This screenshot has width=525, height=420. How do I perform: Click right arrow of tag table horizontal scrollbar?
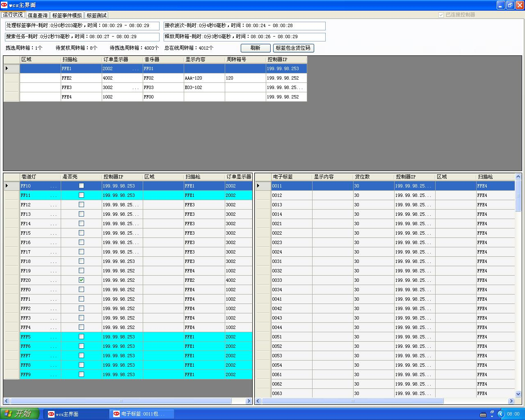(x=511, y=401)
